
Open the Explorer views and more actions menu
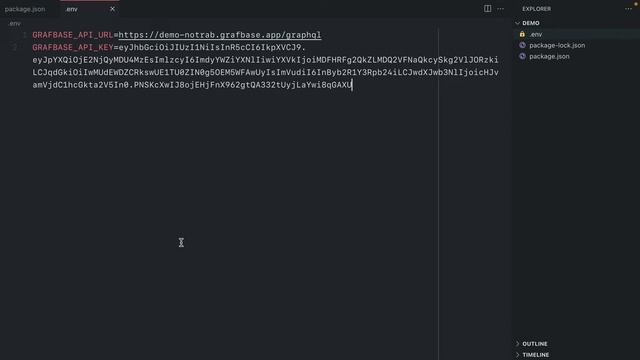pos(628,9)
